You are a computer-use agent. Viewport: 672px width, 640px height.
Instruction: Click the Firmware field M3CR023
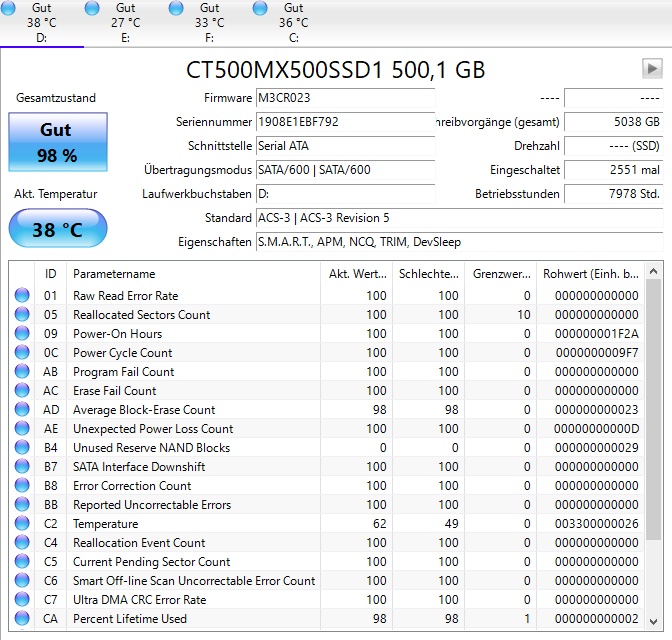tap(345, 98)
